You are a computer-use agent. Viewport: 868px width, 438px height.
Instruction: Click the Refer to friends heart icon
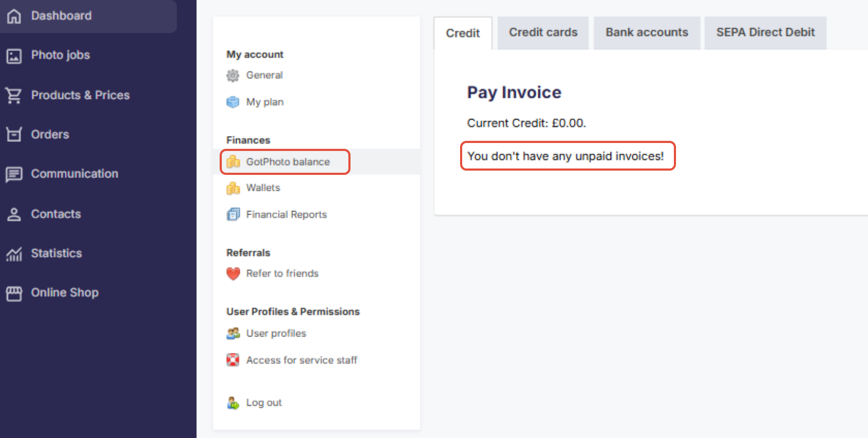coord(233,273)
